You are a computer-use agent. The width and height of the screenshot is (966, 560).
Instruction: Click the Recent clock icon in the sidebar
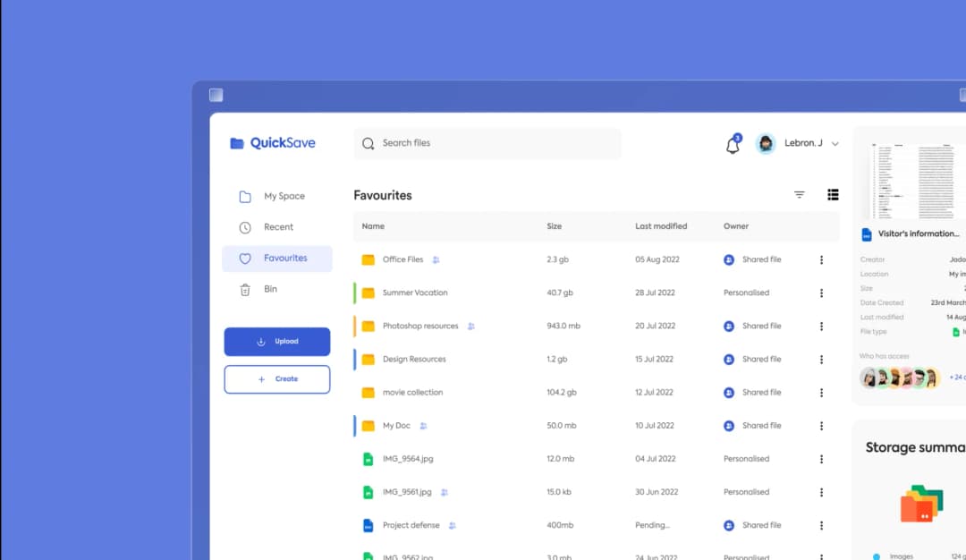point(243,226)
